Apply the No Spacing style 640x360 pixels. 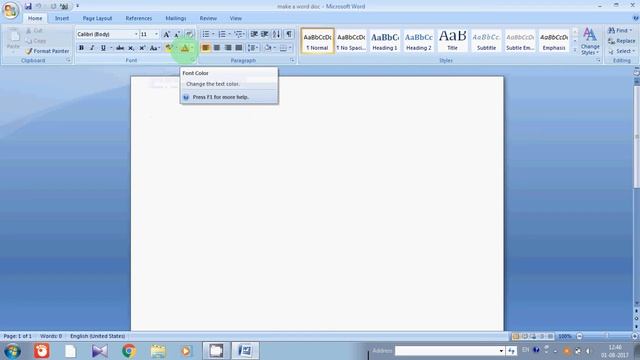click(351, 41)
